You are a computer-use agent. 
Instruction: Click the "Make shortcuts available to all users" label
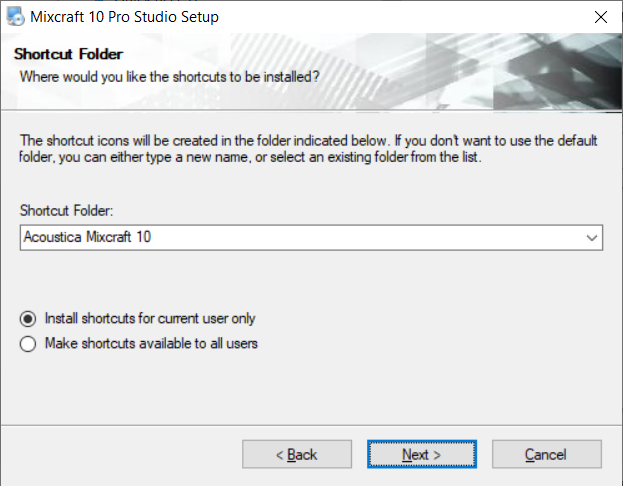coord(151,344)
